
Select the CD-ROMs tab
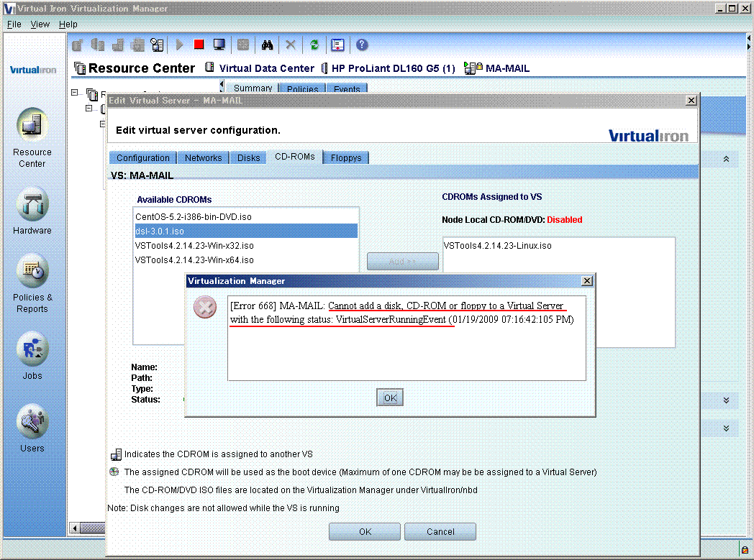295,157
